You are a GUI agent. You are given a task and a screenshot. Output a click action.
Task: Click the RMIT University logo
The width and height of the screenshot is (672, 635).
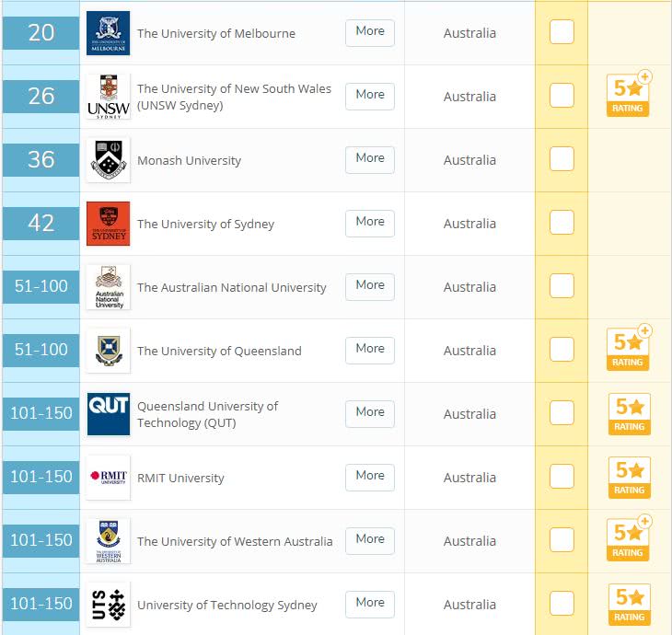click(108, 478)
